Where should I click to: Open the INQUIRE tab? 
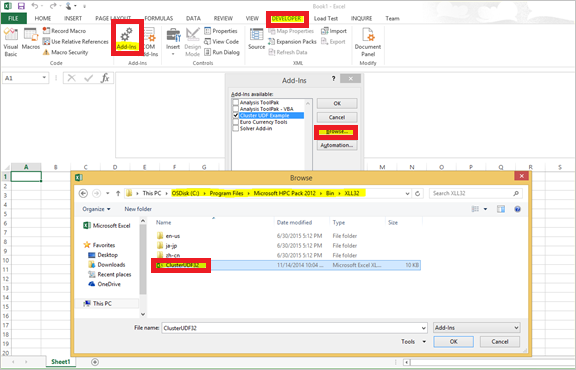pyautogui.click(x=361, y=18)
